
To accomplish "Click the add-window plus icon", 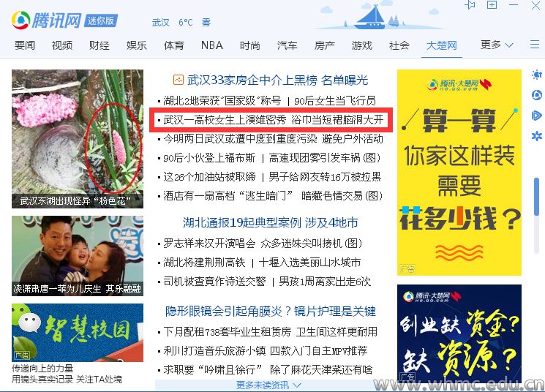I will (492, 5).
